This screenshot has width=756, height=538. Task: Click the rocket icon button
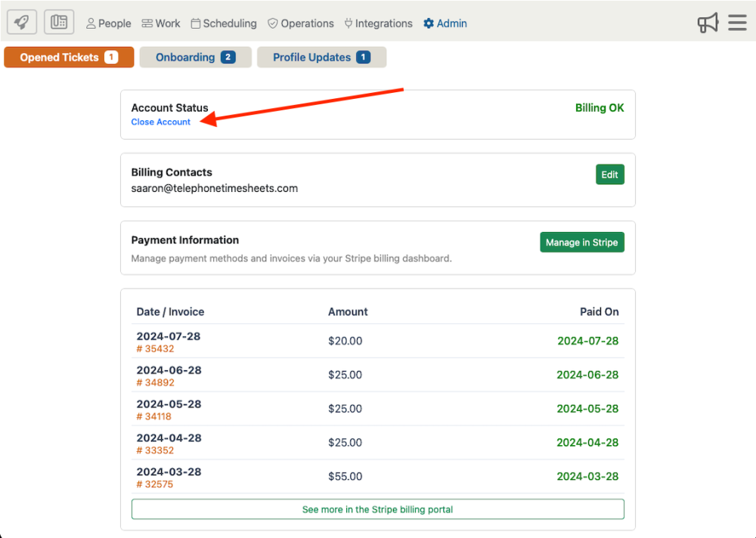(x=22, y=23)
